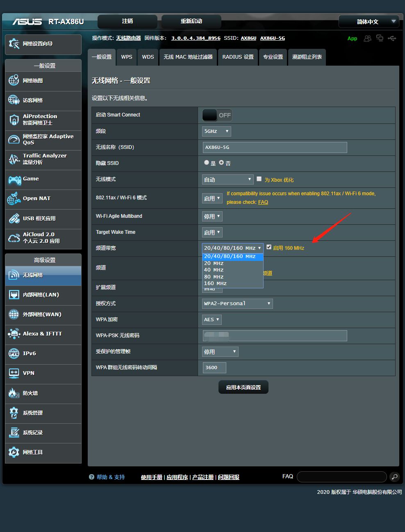Open the WPA2-Personal authentication dropdown

237,304
